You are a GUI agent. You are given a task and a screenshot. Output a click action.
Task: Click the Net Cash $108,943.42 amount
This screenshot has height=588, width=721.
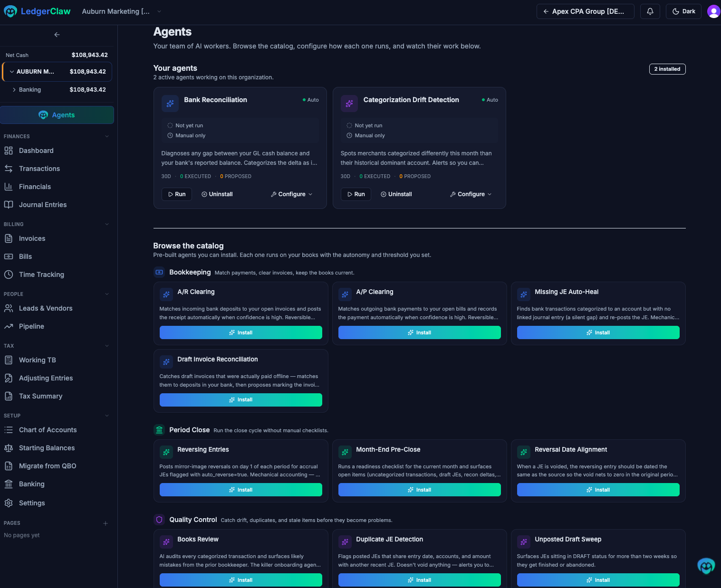(90, 55)
